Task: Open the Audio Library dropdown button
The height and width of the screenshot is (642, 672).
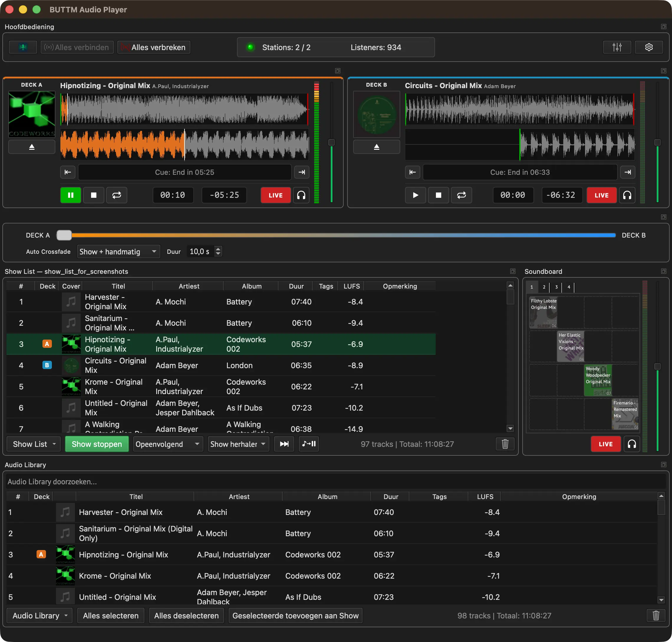Action: [40, 616]
